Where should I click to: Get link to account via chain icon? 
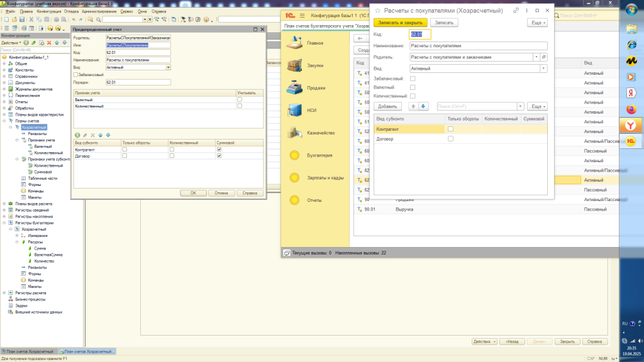tap(516, 11)
